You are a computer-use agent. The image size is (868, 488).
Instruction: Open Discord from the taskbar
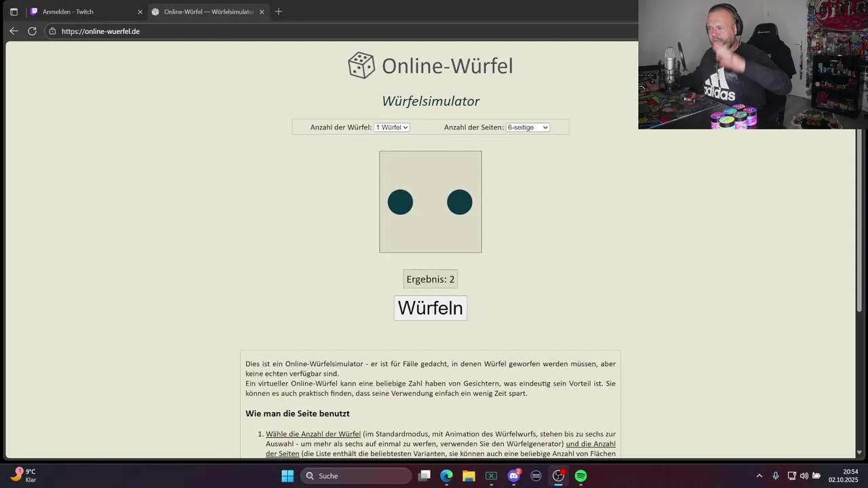coord(514,476)
